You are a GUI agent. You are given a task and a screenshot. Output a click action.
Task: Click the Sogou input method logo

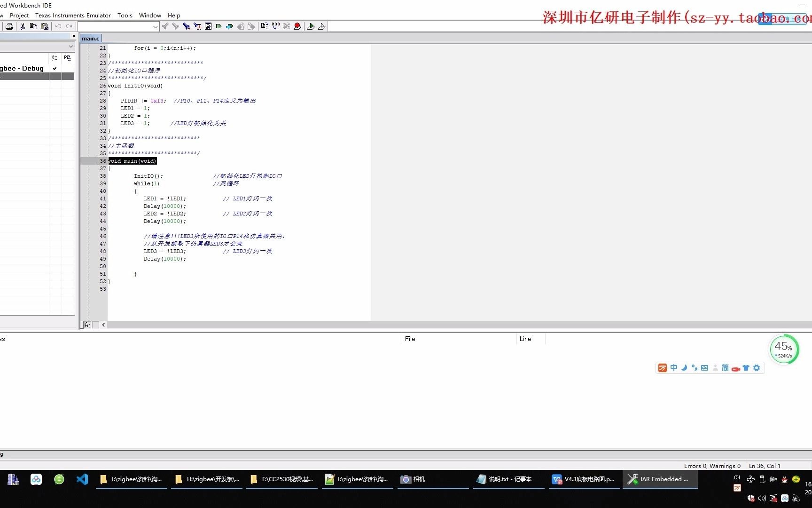click(663, 368)
